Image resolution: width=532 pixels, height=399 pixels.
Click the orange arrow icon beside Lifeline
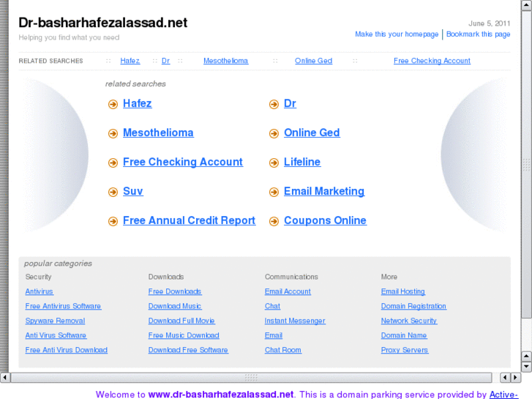pyautogui.click(x=274, y=163)
